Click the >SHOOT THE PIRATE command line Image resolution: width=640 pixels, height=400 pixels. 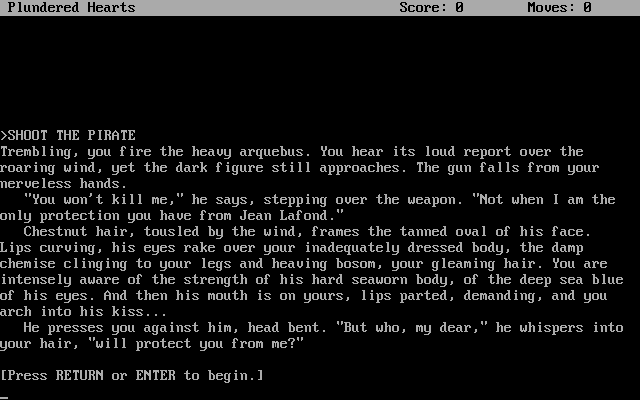coord(68,136)
